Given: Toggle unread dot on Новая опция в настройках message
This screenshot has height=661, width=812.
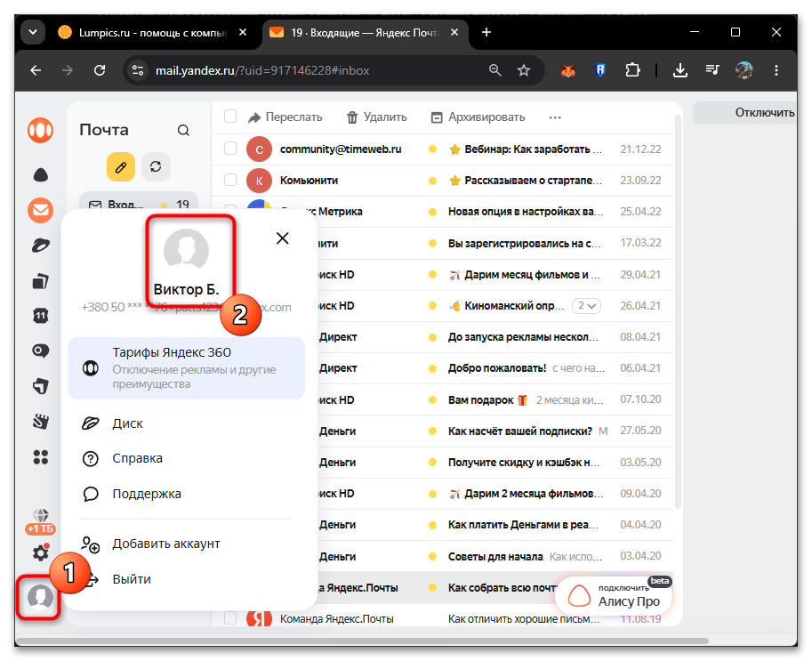Looking at the screenshot, I should point(432,212).
